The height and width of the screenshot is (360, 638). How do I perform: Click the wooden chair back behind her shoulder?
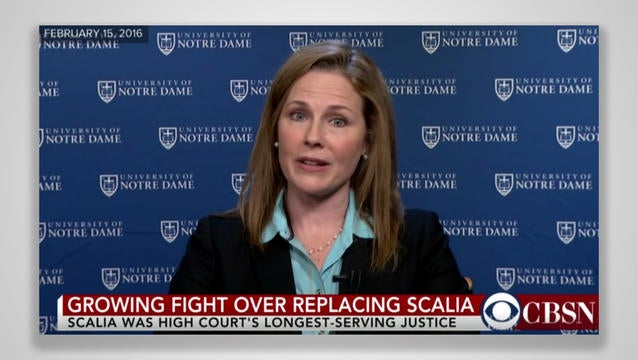pos(469,284)
